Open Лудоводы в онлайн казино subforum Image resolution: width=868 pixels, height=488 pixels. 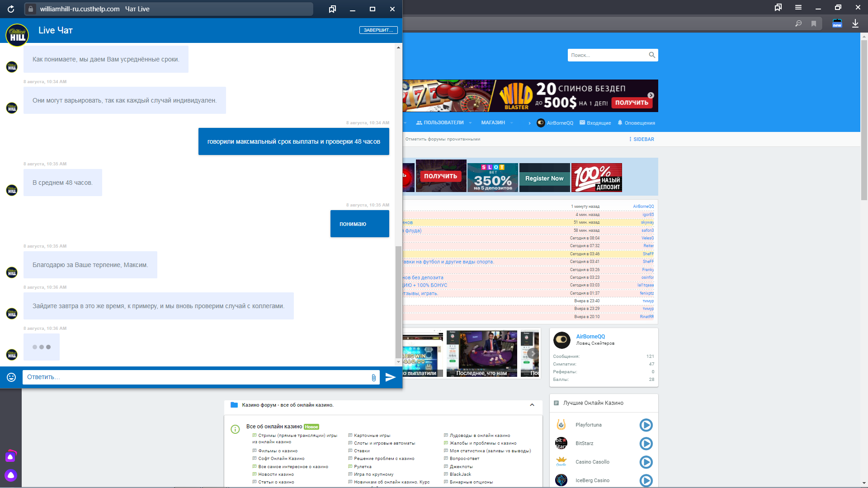tap(480, 436)
